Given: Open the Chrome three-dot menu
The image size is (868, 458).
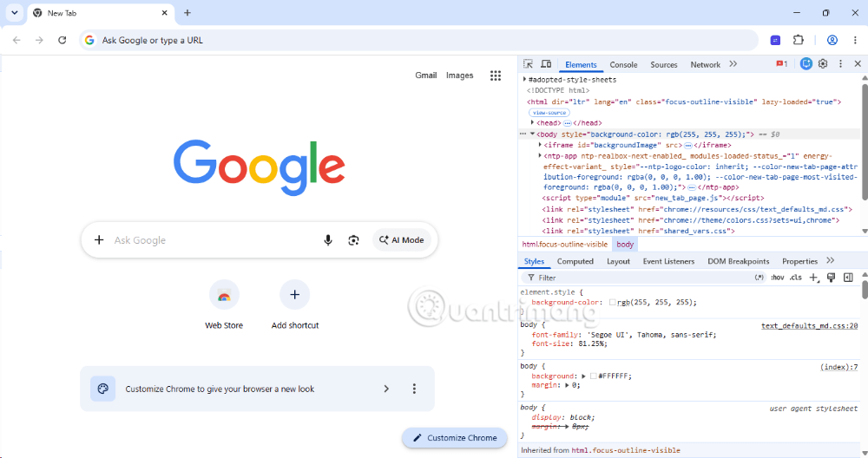Looking at the screenshot, I should 855,40.
